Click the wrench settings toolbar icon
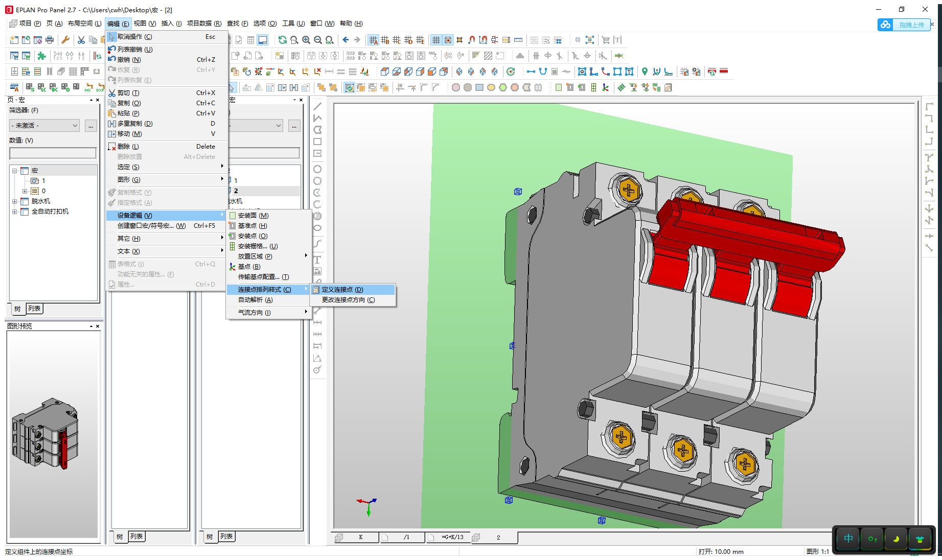 click(x=65, y=40)
